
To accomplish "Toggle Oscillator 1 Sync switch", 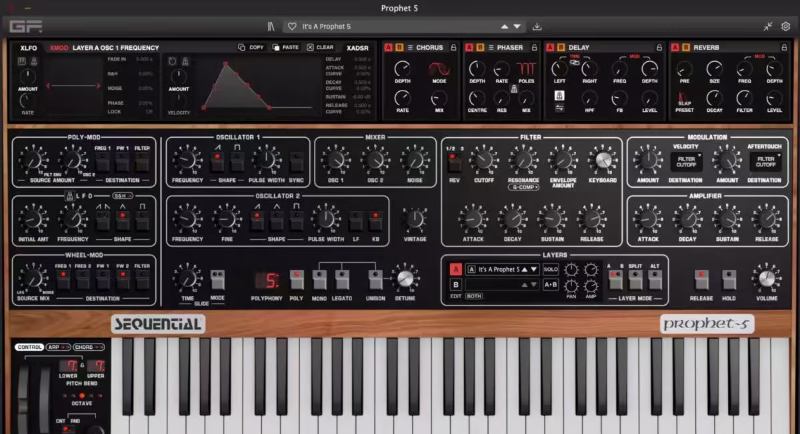I will pyautogui.click(x=296, y=161).
